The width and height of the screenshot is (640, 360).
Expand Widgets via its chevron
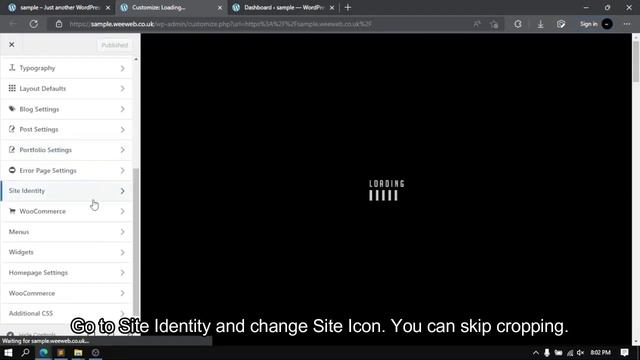coord(122,252)
